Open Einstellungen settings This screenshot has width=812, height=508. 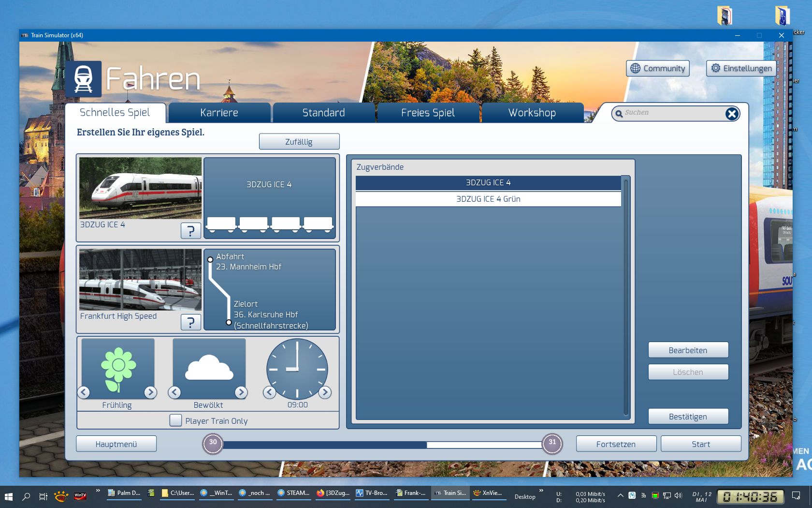(741, 68)
